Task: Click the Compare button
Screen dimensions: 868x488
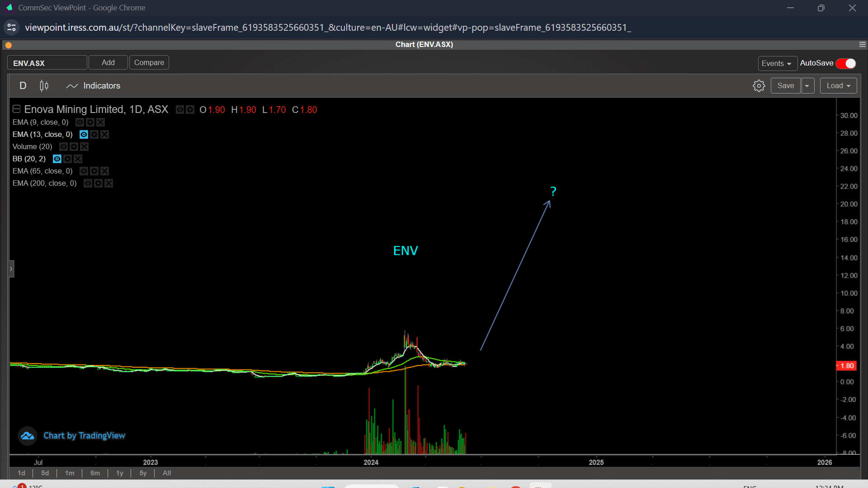Action: pyautogui.click(x=149, y=62)
